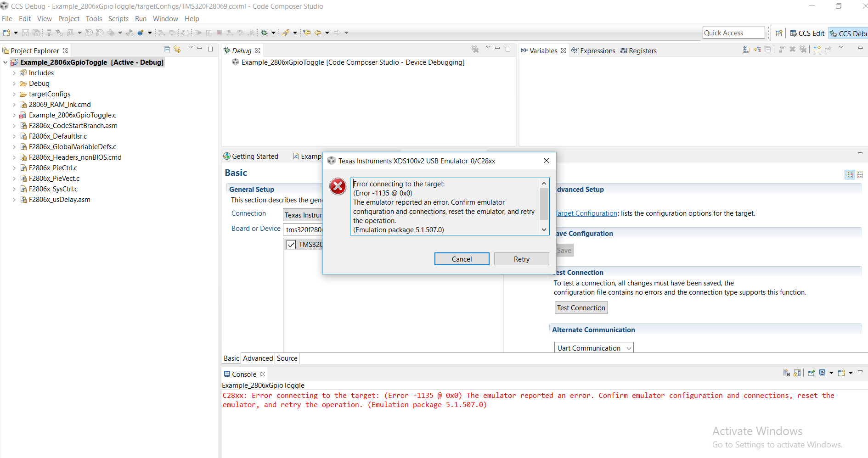Open the Target Configuration link
This screenshot has height=458, width=868.
coord(586,213)
